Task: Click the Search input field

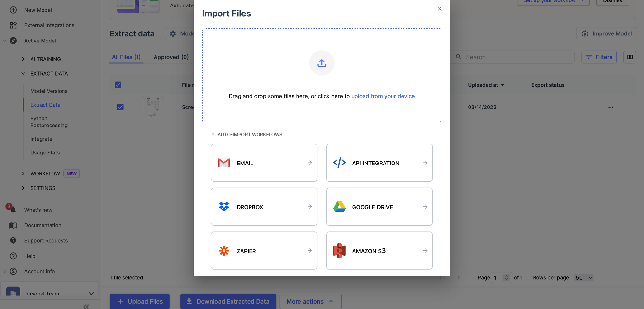Action: pos(513,57)
